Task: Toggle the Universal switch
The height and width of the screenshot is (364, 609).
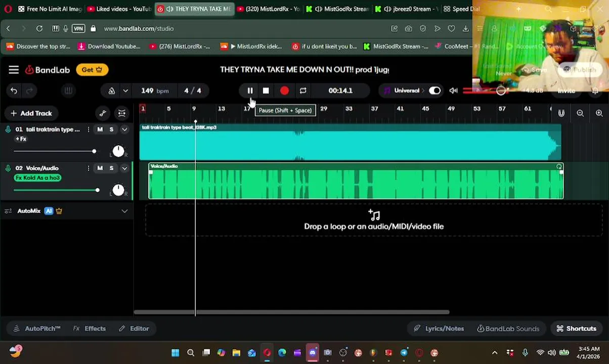Action: click(434, 90)
